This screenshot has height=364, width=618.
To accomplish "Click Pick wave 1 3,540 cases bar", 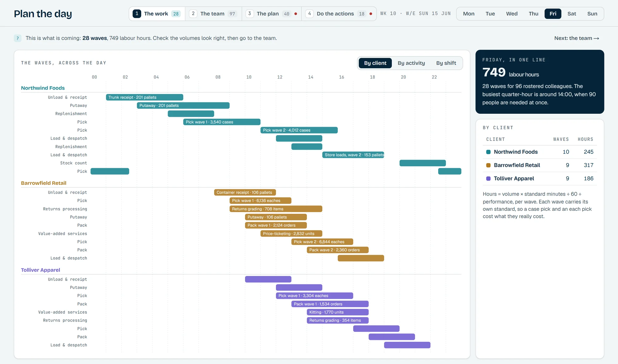I will 222,122.
